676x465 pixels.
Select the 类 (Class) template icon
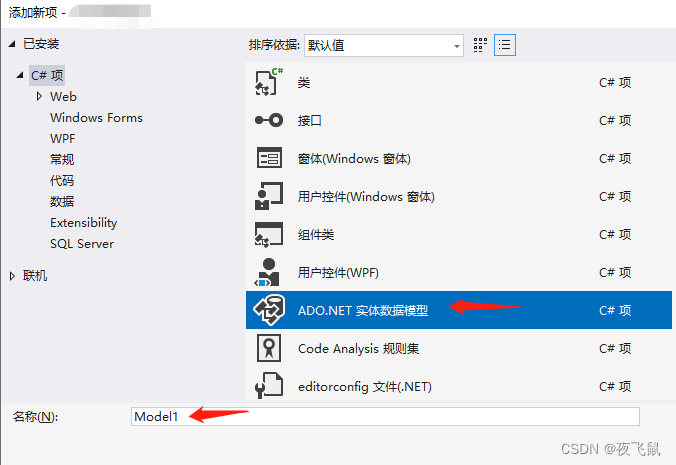[269, 82]
